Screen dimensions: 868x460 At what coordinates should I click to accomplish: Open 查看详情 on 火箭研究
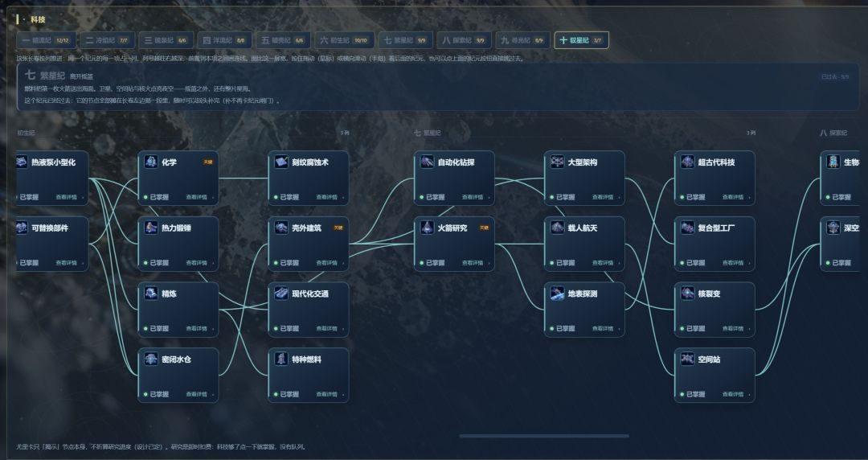pos(474,263)
